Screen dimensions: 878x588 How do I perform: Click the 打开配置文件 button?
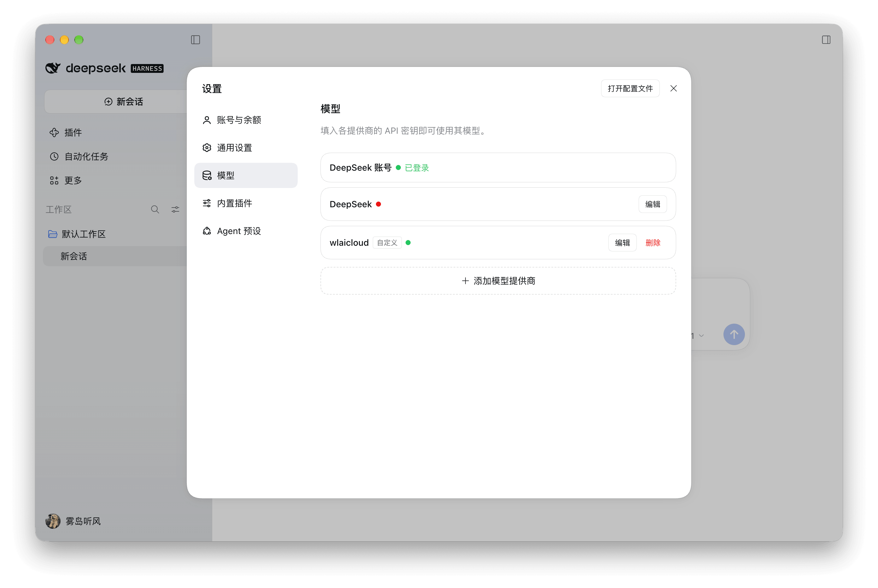[630, 89]
